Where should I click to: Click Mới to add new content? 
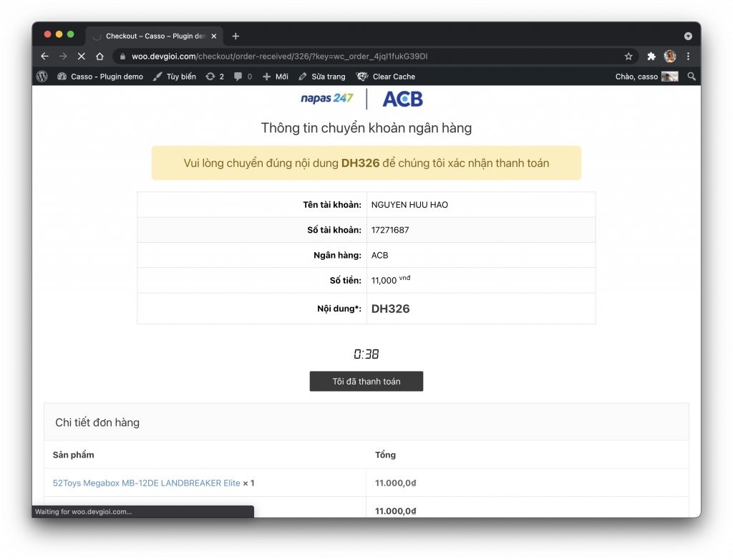click(x=276, y=76)
